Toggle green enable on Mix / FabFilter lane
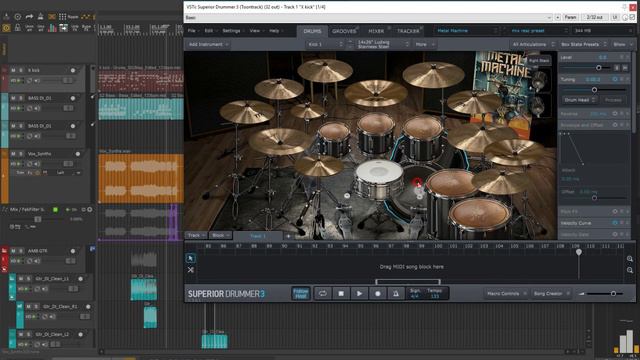 [x=56, y=209]
